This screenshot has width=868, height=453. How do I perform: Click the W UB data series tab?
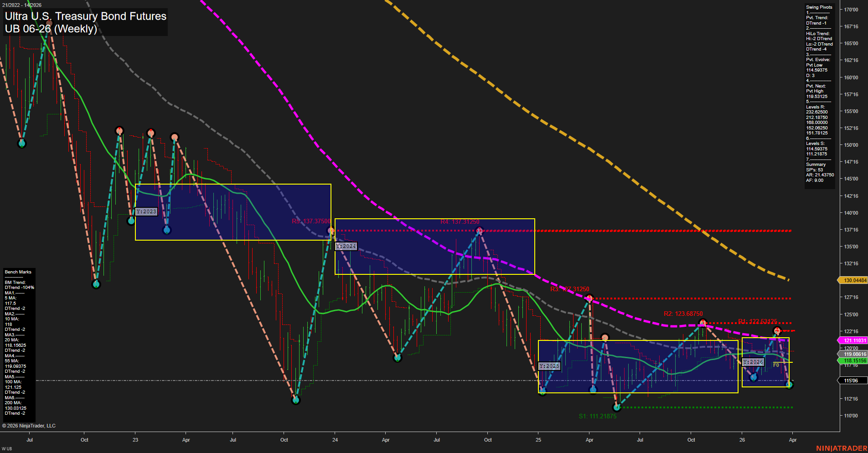pyautogui.click(x=6, y=448)
